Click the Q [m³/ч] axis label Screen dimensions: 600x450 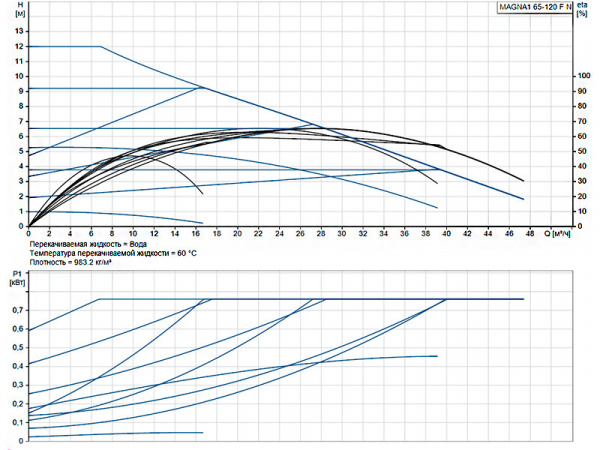click(562, 234)
